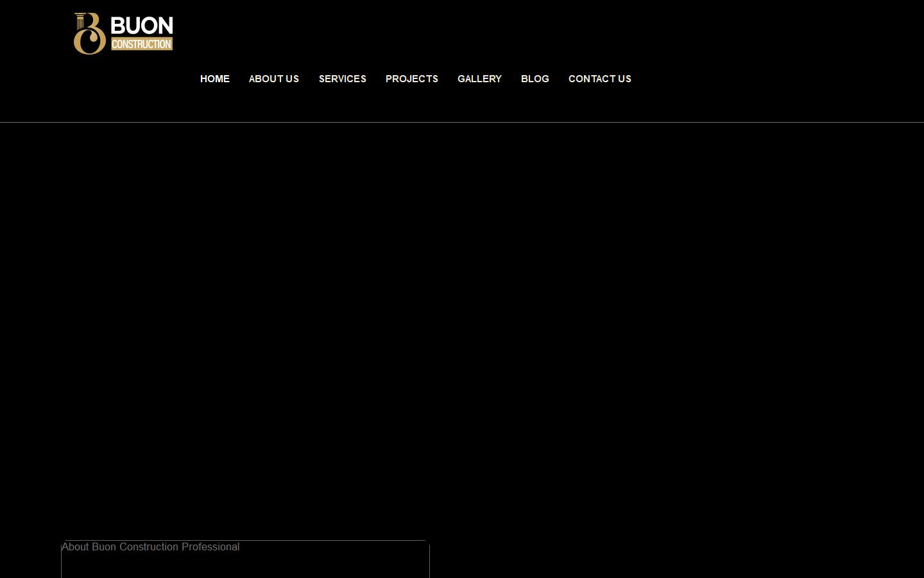This screenshot has width=924, height=578.
Task: Open the HOME page from the navigation
Action: pyautogui.click(x=215, y=78)
